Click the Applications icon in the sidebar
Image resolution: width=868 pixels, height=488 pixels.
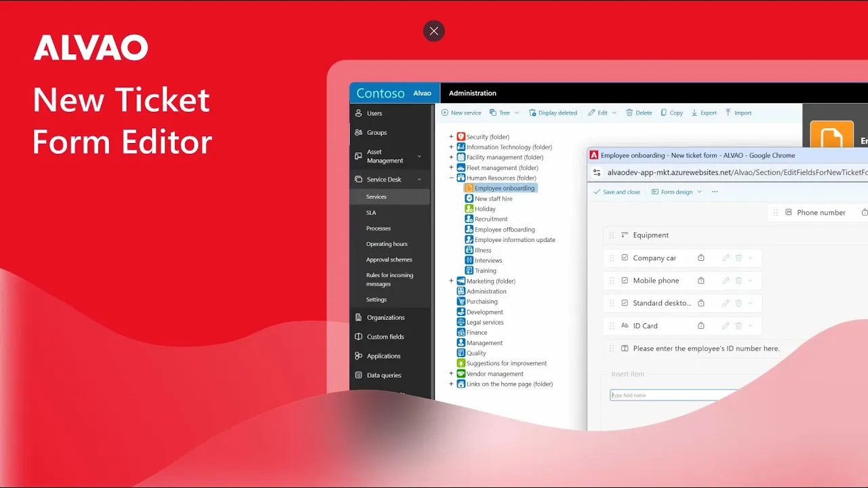click(359, 356)
